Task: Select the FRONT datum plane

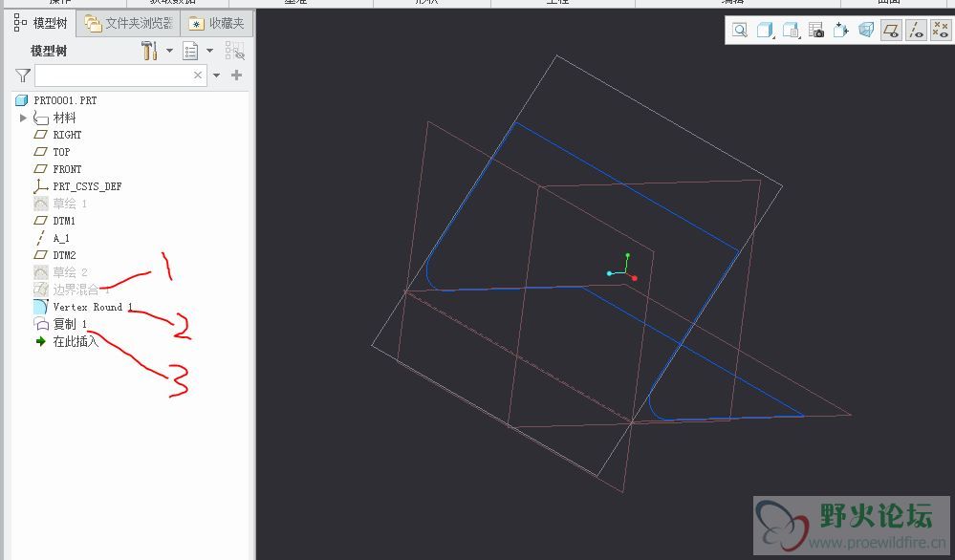Action: [x=67, y=168]
